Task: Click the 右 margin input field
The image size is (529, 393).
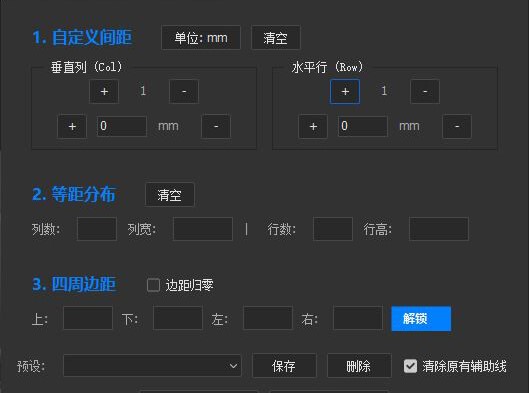Action: click(x=358, y=318)
